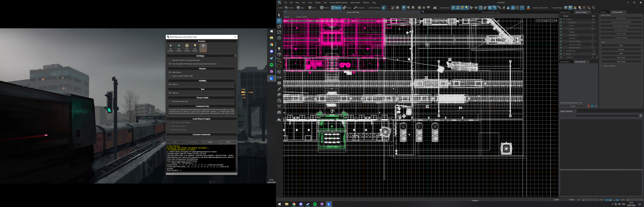
Task: Select the Block creation cube tool
Action: (279, 54)
